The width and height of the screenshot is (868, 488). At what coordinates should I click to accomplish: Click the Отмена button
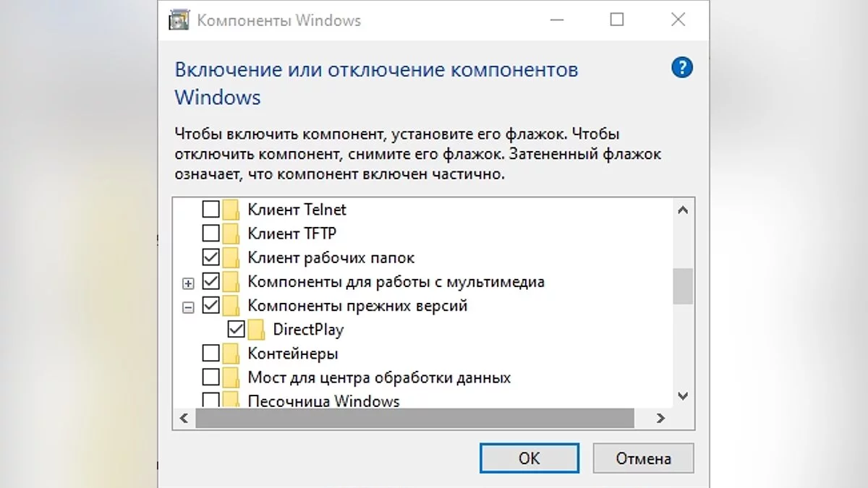643,458
